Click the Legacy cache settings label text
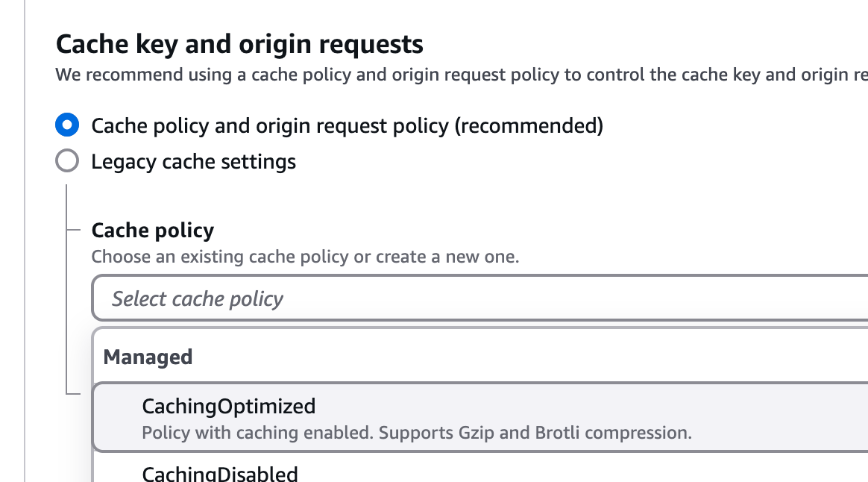The width and height of the screenshot is (868, 482). tap(193, 161)
